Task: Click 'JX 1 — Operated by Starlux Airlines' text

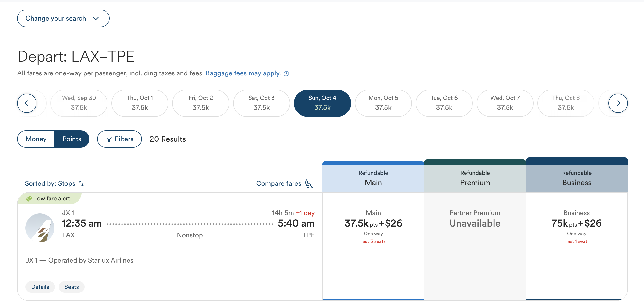Action: point(79,260)
